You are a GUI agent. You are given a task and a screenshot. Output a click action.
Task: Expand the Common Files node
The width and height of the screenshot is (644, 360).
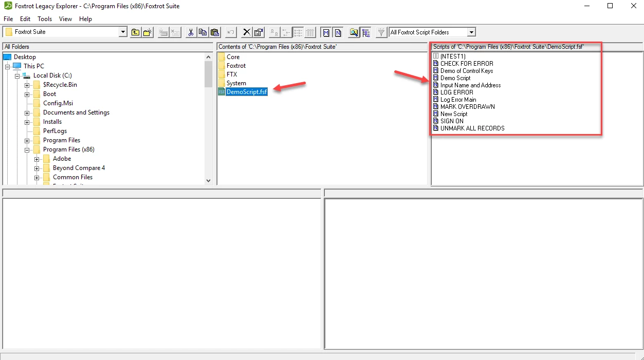[36, 177]
